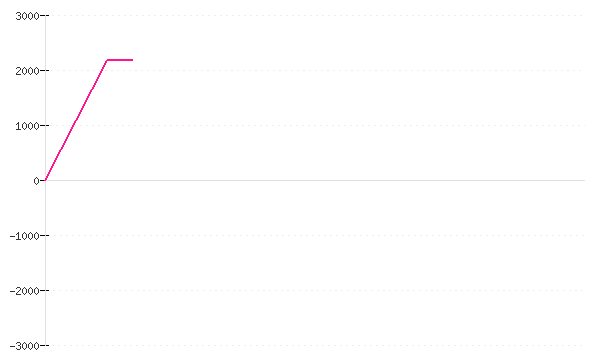600x360 pixels.
Task: Select the tick mark beside −2000
Action: (x=44, y=290)
